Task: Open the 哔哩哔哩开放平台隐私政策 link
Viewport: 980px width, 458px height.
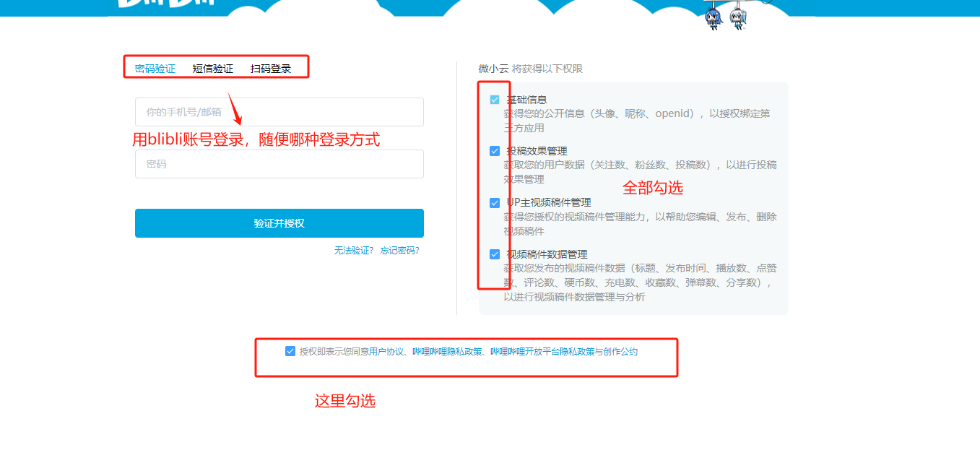Action: pyautogui.click(x=542, y=352)
